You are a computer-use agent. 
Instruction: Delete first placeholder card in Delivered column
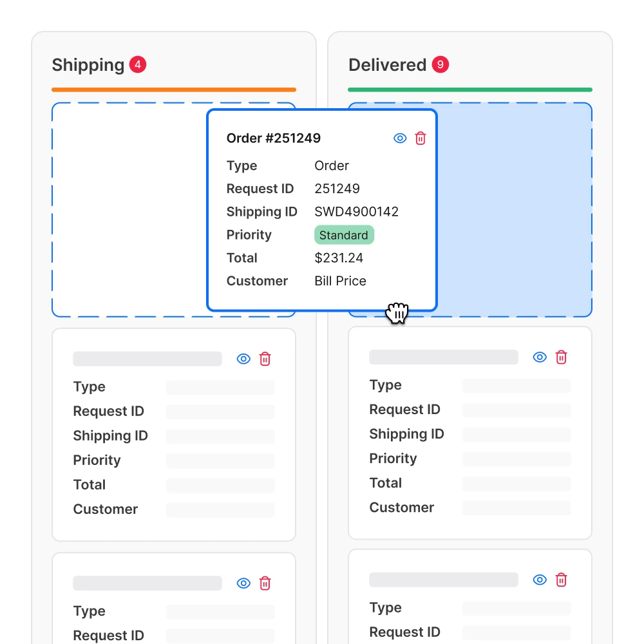pos(561,357)
